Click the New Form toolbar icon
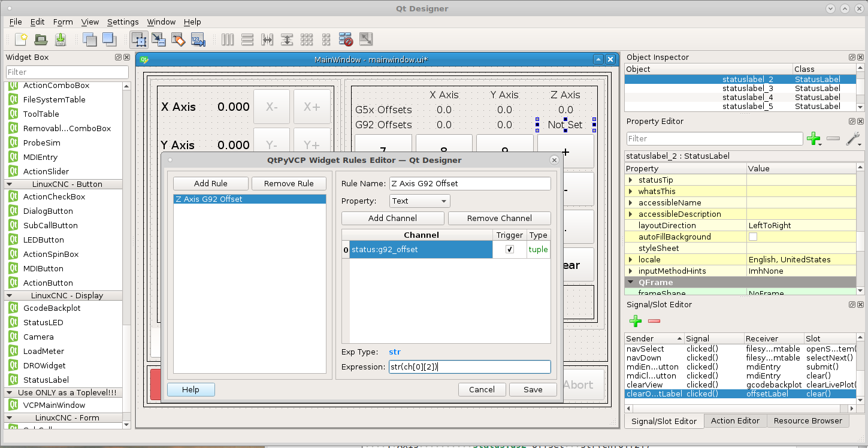 [x=21, y=40]
